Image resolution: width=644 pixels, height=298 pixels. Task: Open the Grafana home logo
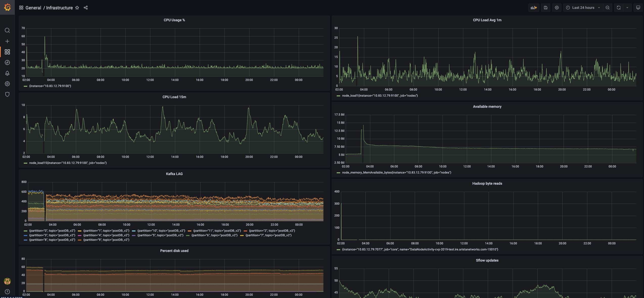[x=7, y=7]
